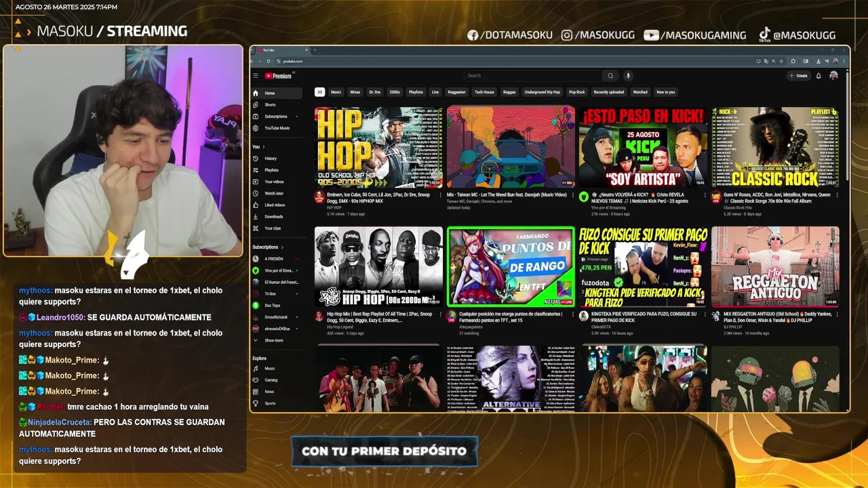The width and height of the screenshot is (868, 488).
Task: Click the YouTube search input field
Action: pyautogui.click(x=533, y=76)
